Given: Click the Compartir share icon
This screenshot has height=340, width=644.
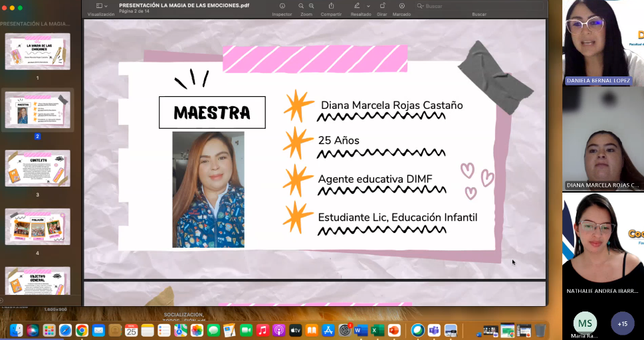Looking at the screenshot, I should 331,6.
